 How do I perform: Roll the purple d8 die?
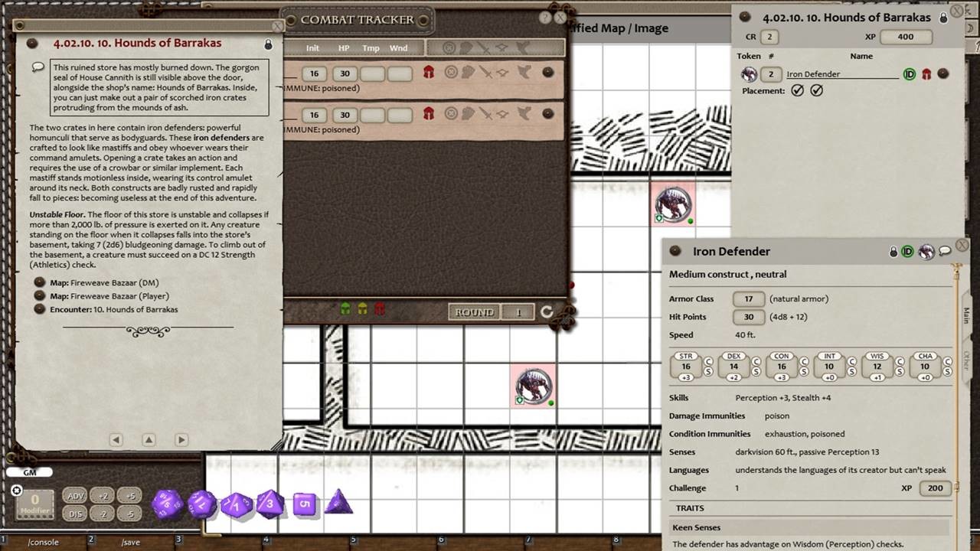(x=269, y=504)
